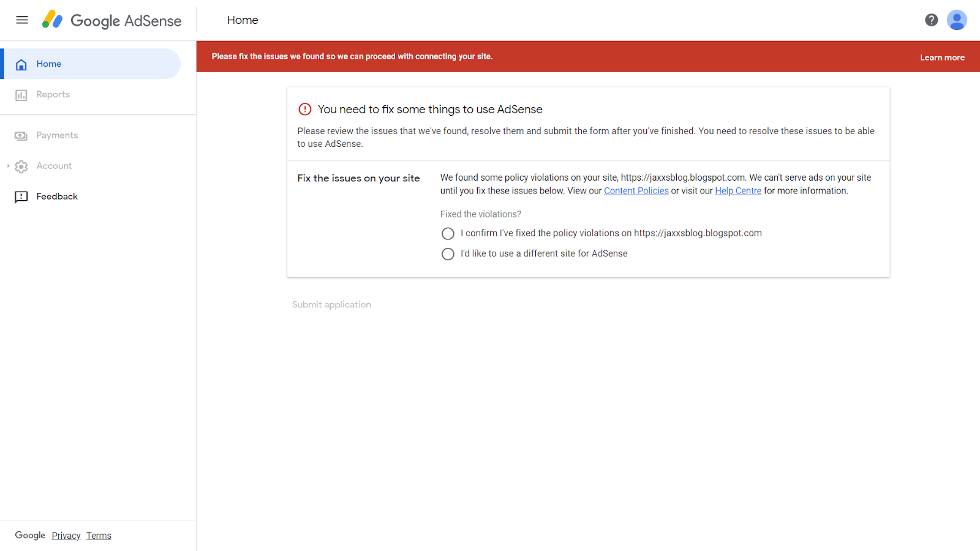Open the Help Centre link

click(738, 191)
